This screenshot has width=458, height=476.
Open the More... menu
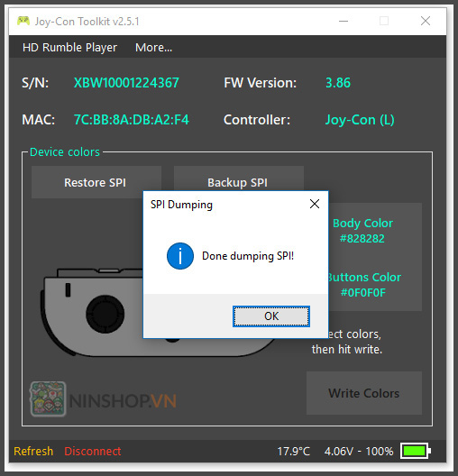click(x=153, y=48)
